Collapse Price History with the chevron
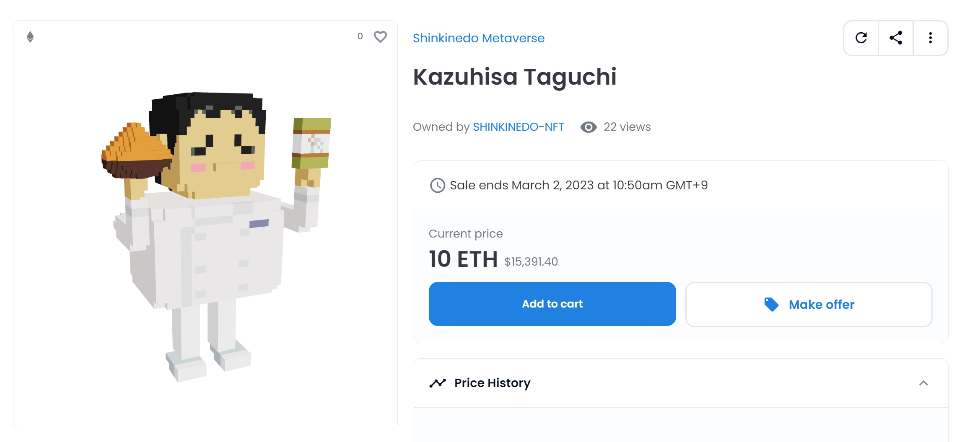The width and height of the screenshot is (980, 442). tap(923, 383)
